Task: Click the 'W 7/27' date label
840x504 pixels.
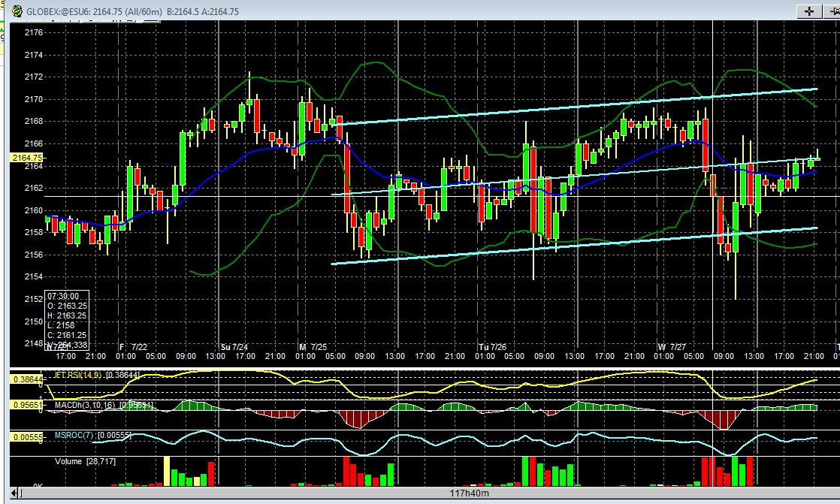Action: [x=672, y=347]
